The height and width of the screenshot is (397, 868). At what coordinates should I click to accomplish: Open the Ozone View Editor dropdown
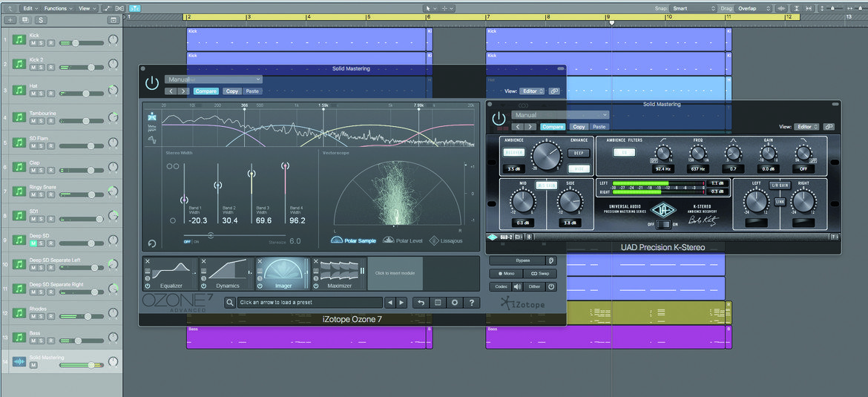point(533,91)
